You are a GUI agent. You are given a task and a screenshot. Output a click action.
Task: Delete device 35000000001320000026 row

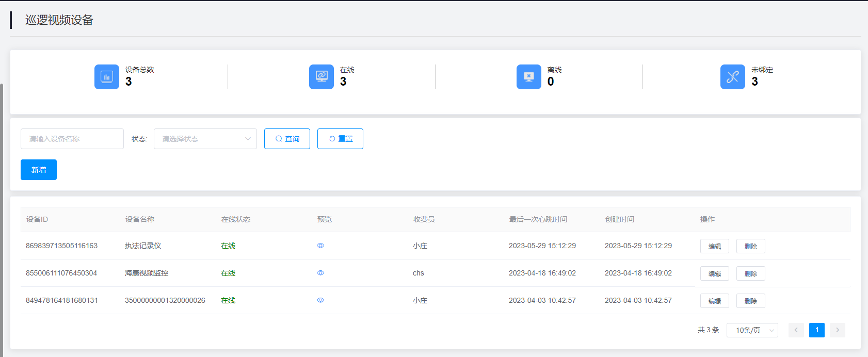point(750,301)
